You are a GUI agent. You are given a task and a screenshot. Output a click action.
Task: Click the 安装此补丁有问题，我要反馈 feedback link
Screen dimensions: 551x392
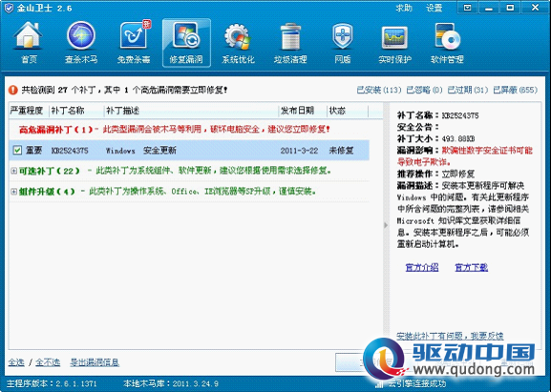(450, 336)
